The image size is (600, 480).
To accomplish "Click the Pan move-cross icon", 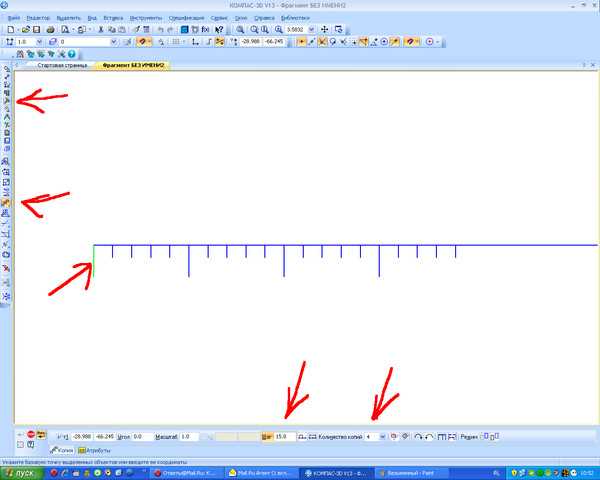I will pyautogui.click(x=324, y=29).
